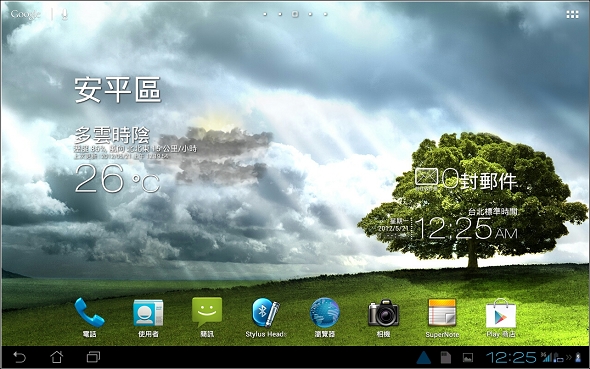
Task: Tap the 安平區 weather location
Action: 117,90
